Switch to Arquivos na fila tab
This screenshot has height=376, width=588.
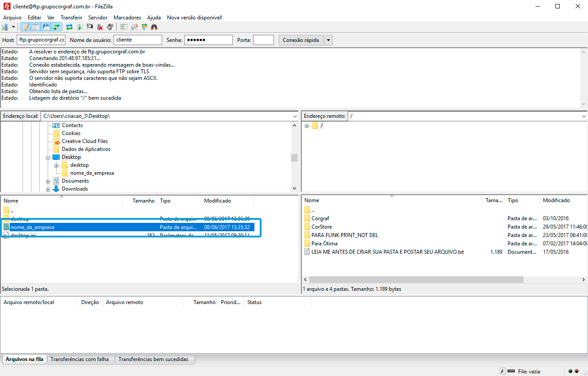pyautogui.click(x=25, y=359)
